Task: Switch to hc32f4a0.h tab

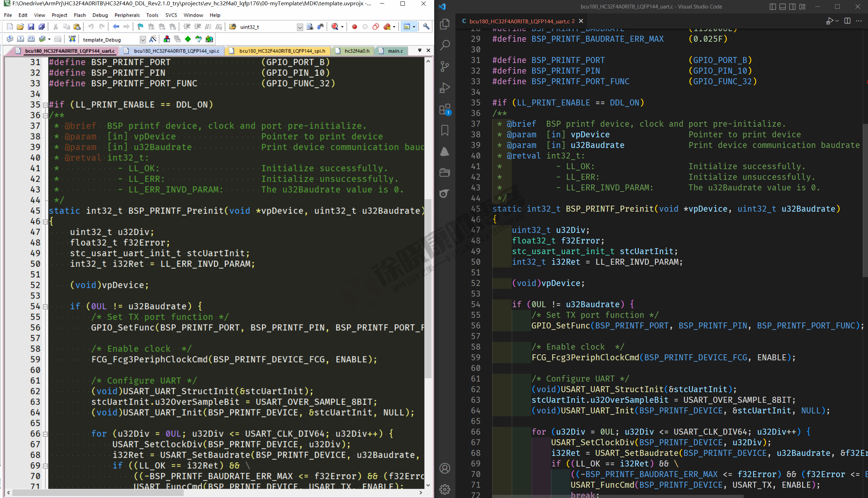Action: [357, 51]
